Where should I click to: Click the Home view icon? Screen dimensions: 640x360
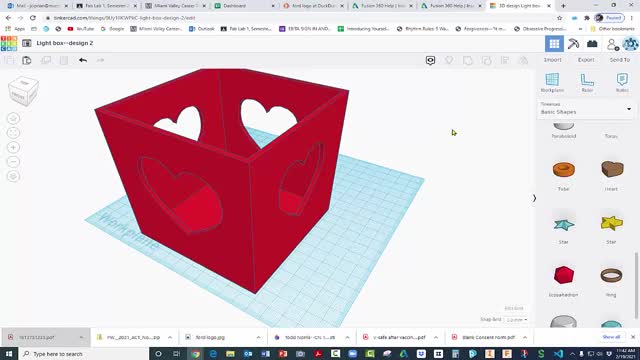(x=13, y=118)
